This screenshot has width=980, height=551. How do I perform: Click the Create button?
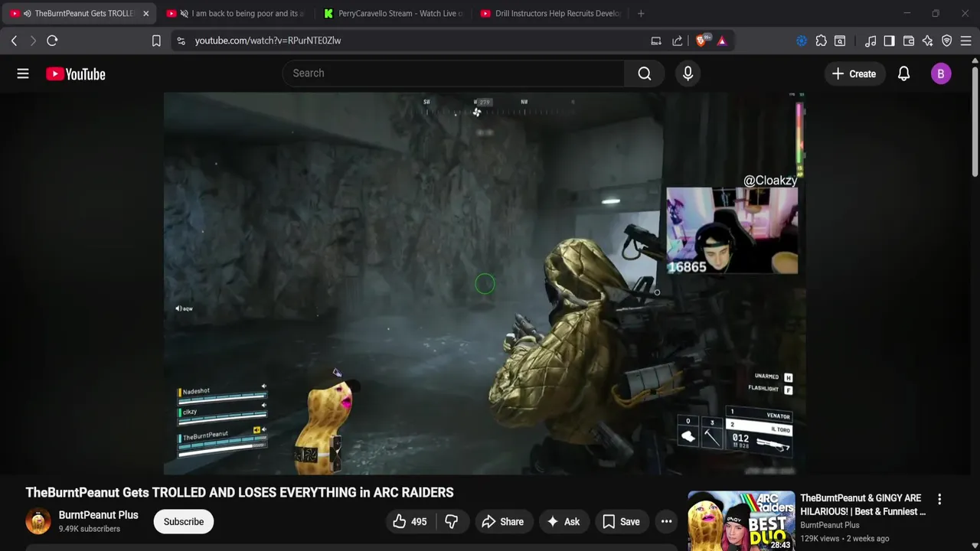[854, 73]
